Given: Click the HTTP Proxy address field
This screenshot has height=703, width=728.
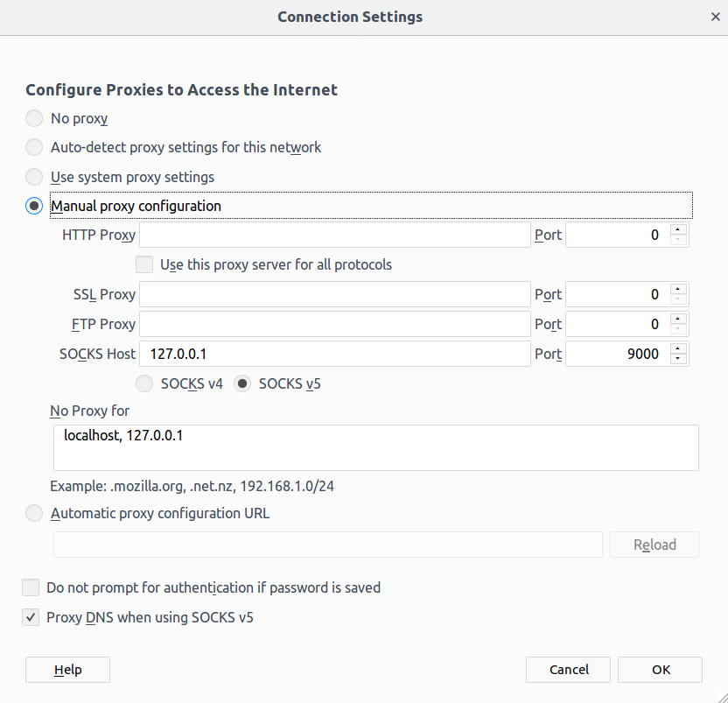Looking at the screenshot, I should point(334,235).
